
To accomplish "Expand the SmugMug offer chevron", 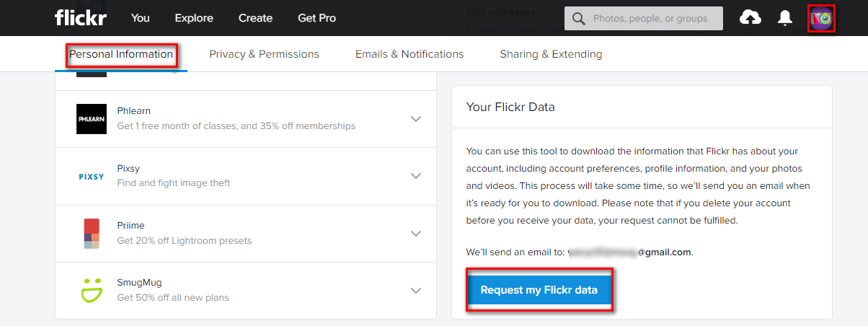I will pos(415,291).
